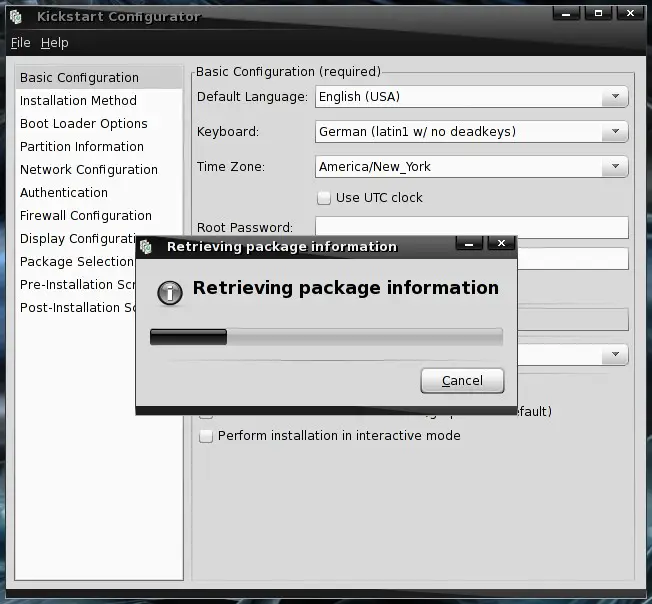Select Network Configuration in the sidebar
652x604 pixels.
coord(89,169)
